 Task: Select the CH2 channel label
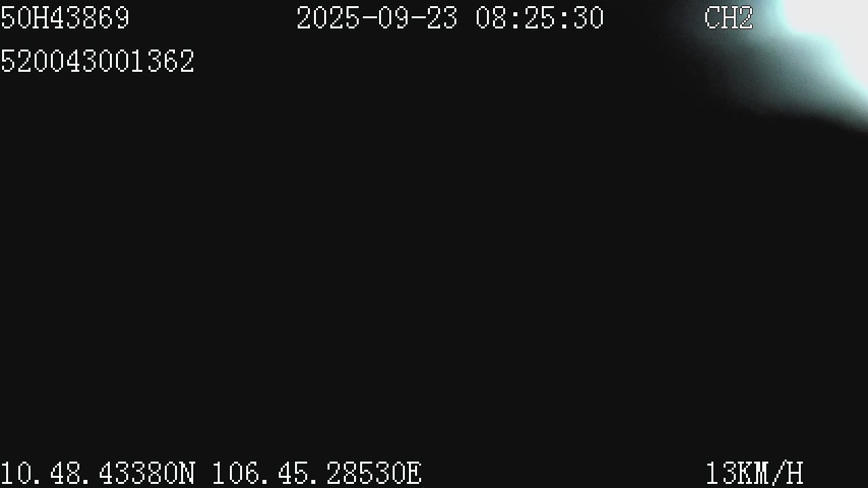(x=728, y=18)
